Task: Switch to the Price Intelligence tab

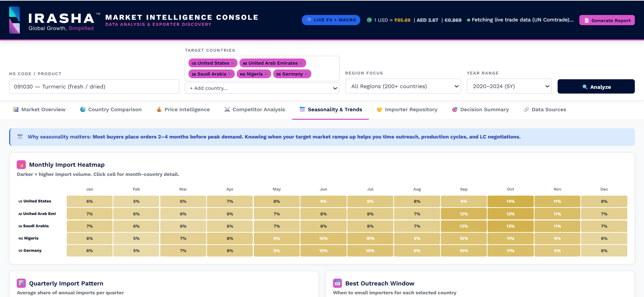Action: (183, 110)
